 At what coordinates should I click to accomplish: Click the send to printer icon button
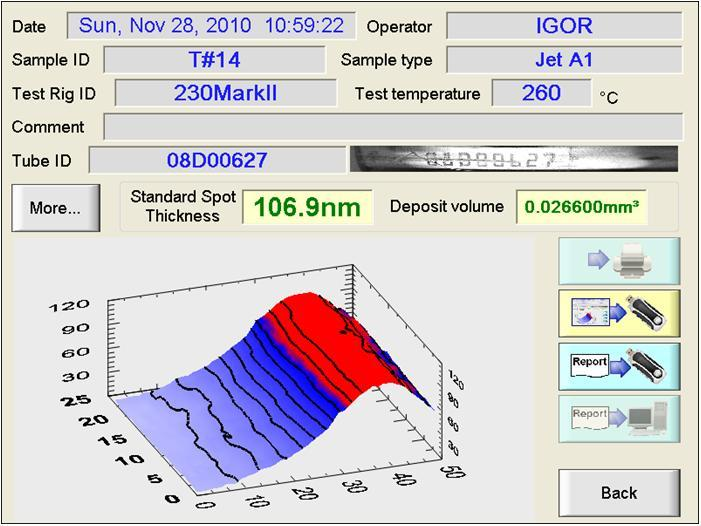pyautogui.click(x=618, y=261)
